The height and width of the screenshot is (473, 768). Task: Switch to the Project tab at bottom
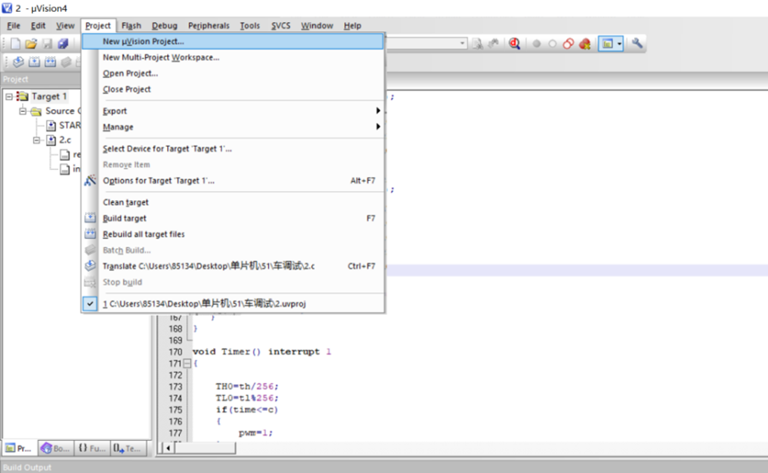pyautogui.click(x=19, y=448)
